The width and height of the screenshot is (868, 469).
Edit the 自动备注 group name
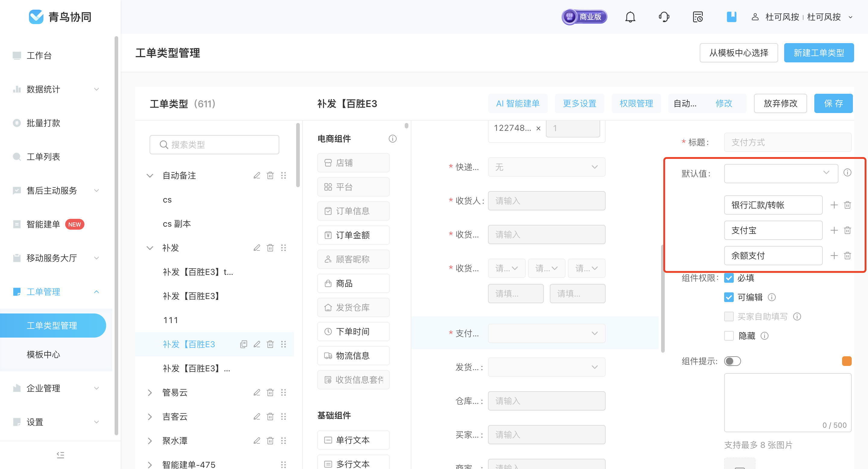coord(257,175)
